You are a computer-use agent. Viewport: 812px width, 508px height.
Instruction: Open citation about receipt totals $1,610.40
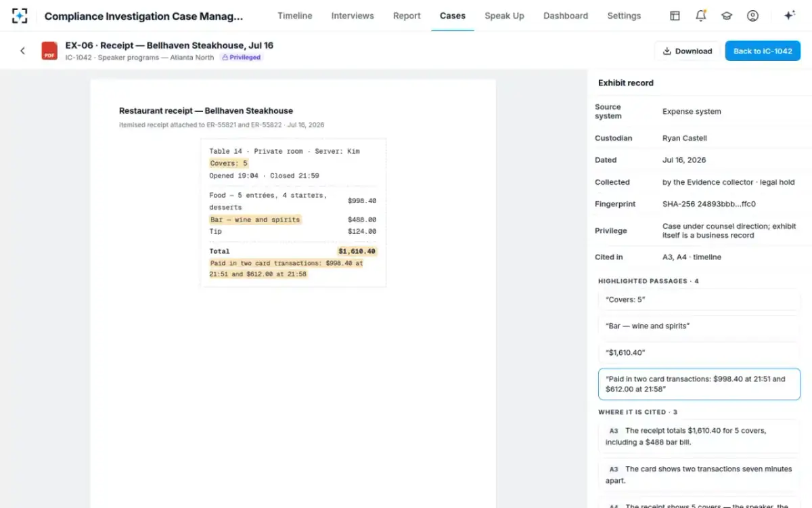(x=699, y=436)
